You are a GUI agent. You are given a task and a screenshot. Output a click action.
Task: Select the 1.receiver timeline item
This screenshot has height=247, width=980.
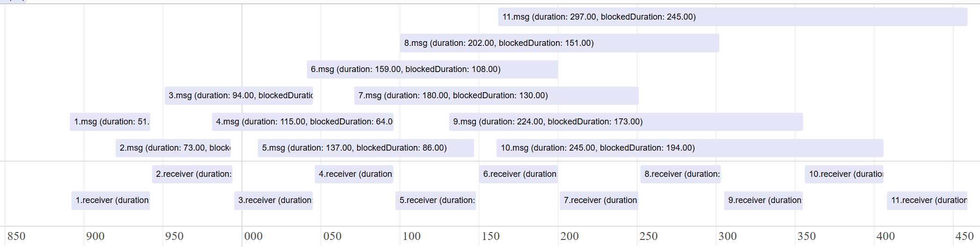[111, 200]
